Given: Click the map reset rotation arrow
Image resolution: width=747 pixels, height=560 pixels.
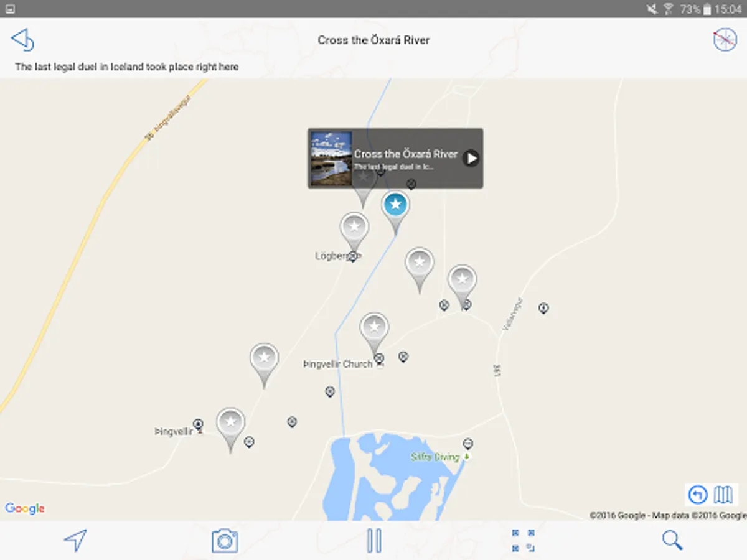Looking at the screenshot, I should [698, 495].
